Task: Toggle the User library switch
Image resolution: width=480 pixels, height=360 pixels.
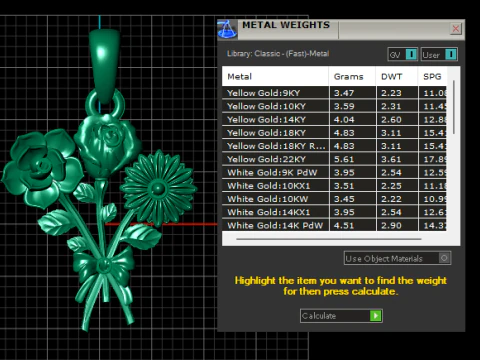Action: [439, 54]
